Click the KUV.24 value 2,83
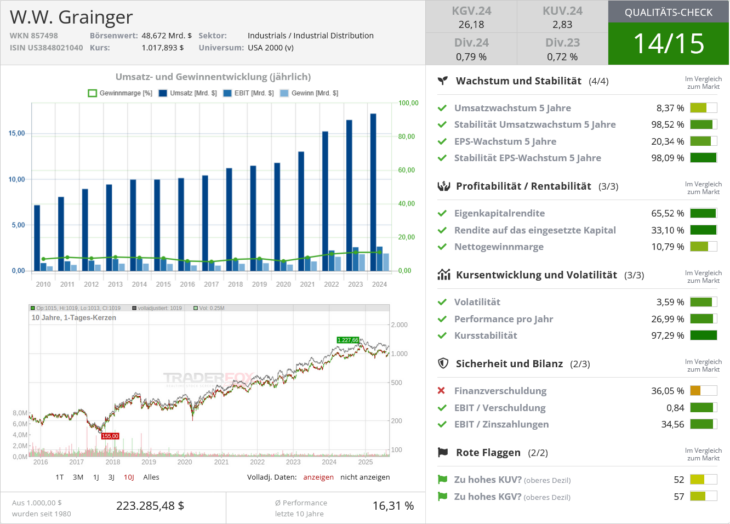Image resolution: width=730 pixels, height=524 pixels. [x=562, y=24]
